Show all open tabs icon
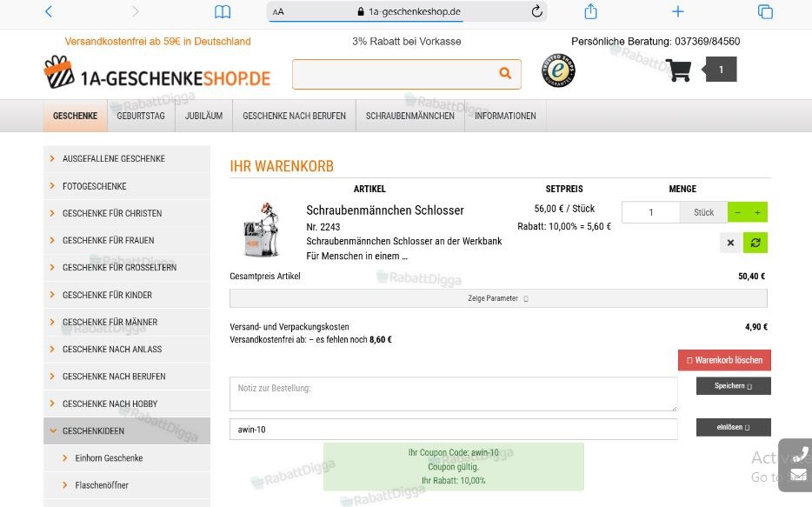812x507 pixels. pyautogui.click(x=765, y=11)
